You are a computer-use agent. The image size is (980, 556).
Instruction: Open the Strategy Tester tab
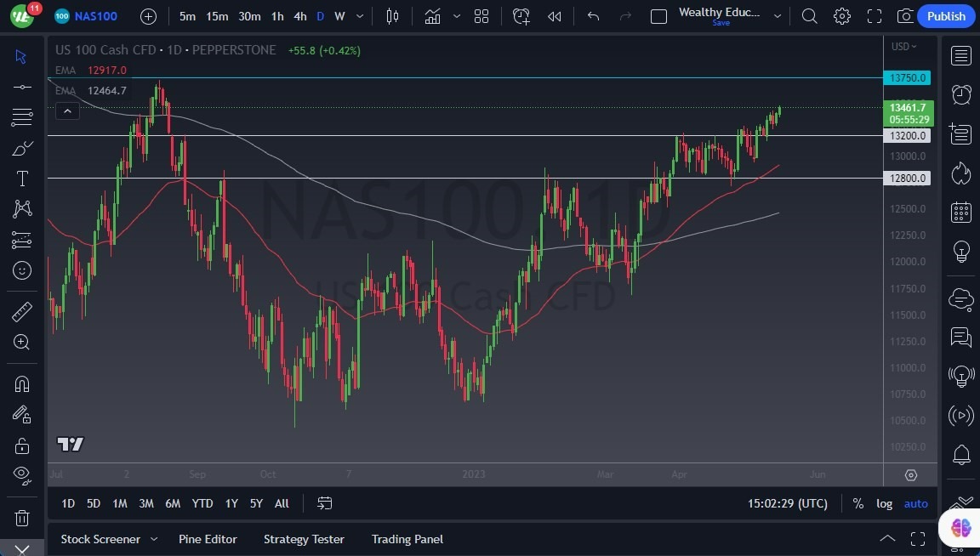coord(304,539)
